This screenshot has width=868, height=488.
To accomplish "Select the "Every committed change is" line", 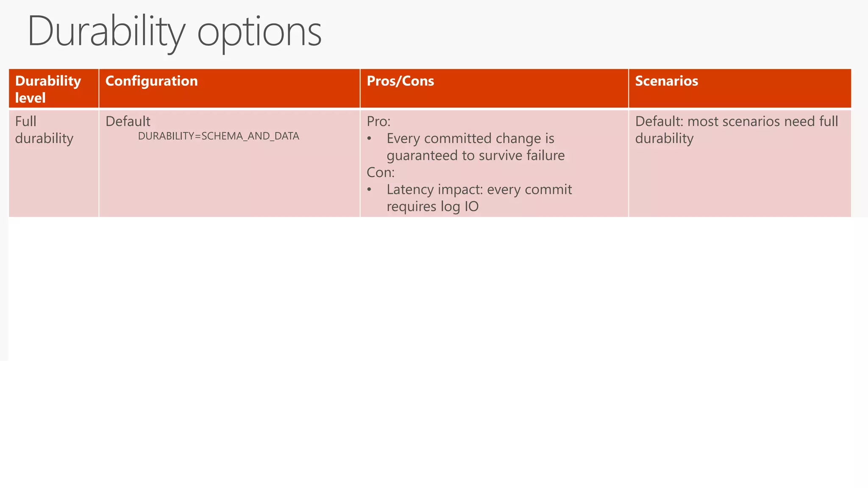I will pyautogui.click(x=470, y=139).
